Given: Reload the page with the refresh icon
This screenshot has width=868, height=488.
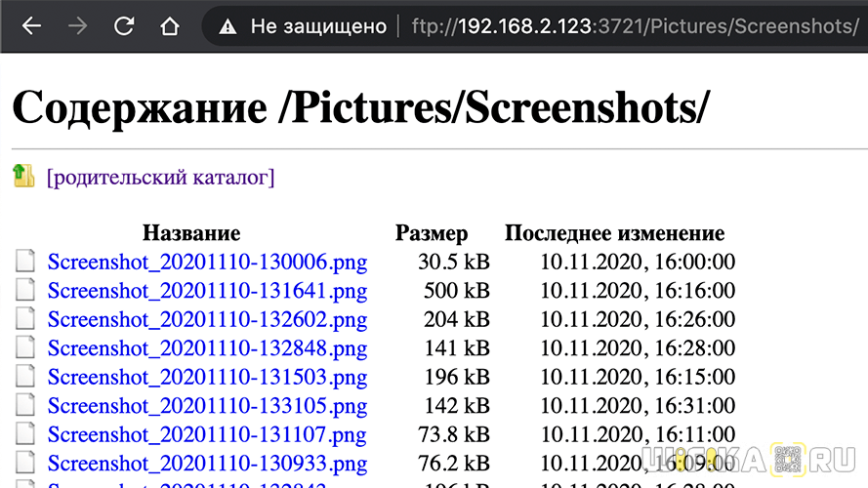Looking at the screenshot, I should (x=124, y=26).
